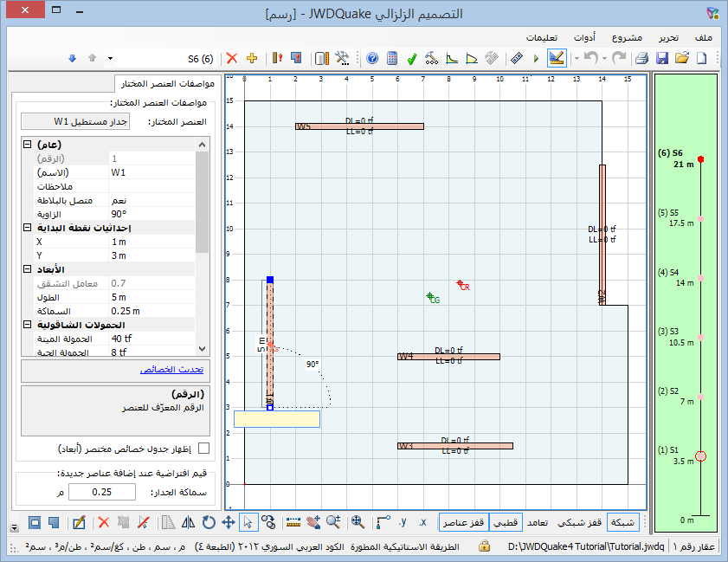Enable the compact properties table checkbox

204,448
